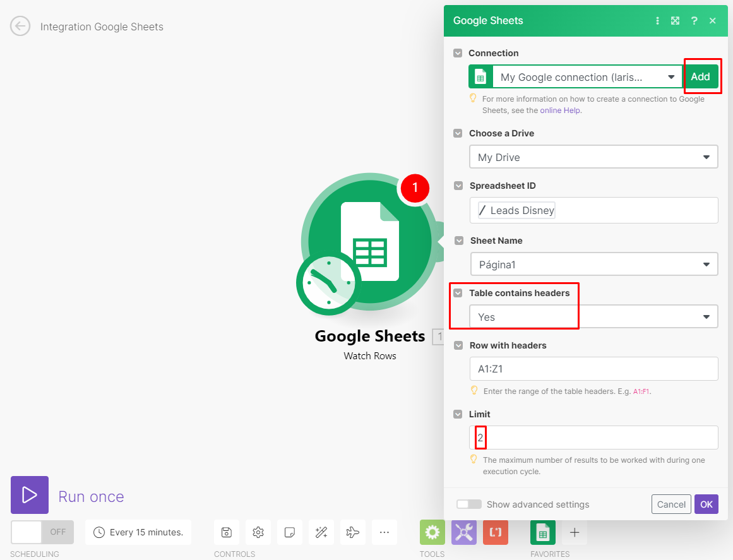Click the Run once label

pyautogui.click(x=91, y=496)
